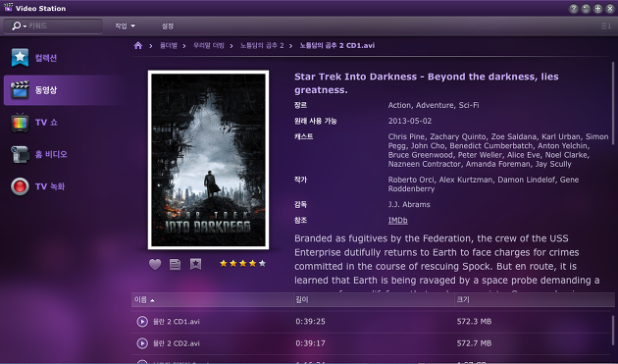Click the sort order icon in toolbar
Screen dimensions: 618x364
pyautogui.click(x=606, y=26)
